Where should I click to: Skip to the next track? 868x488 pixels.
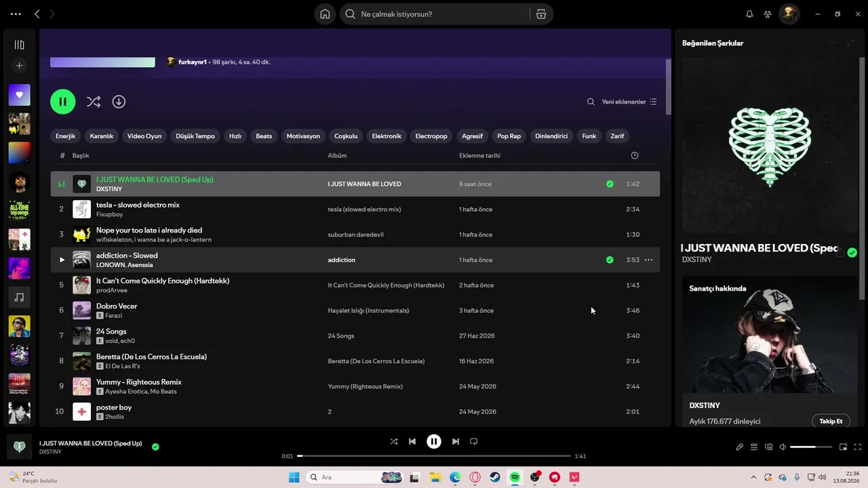(x=456, y=441)
